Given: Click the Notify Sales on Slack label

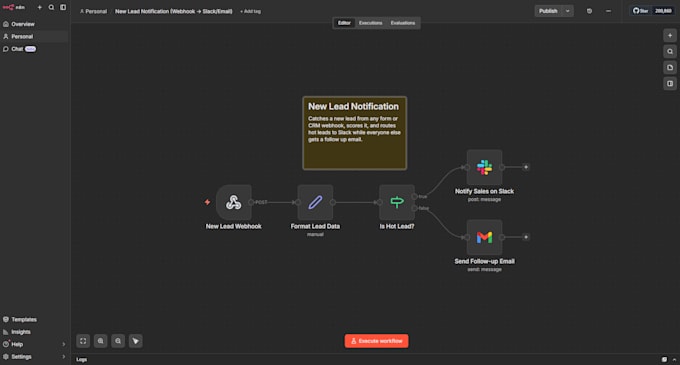Looking at the screenshot, I should pyautogui.click(x=484, y=191).
